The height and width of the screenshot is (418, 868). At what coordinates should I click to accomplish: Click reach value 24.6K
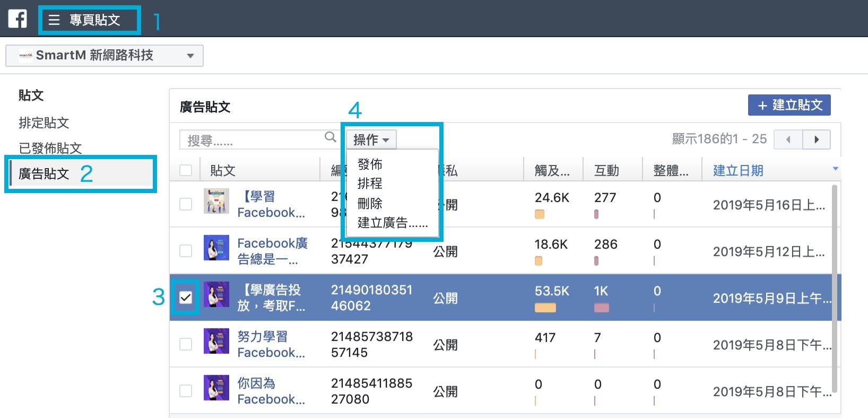(x=552, y=198)
